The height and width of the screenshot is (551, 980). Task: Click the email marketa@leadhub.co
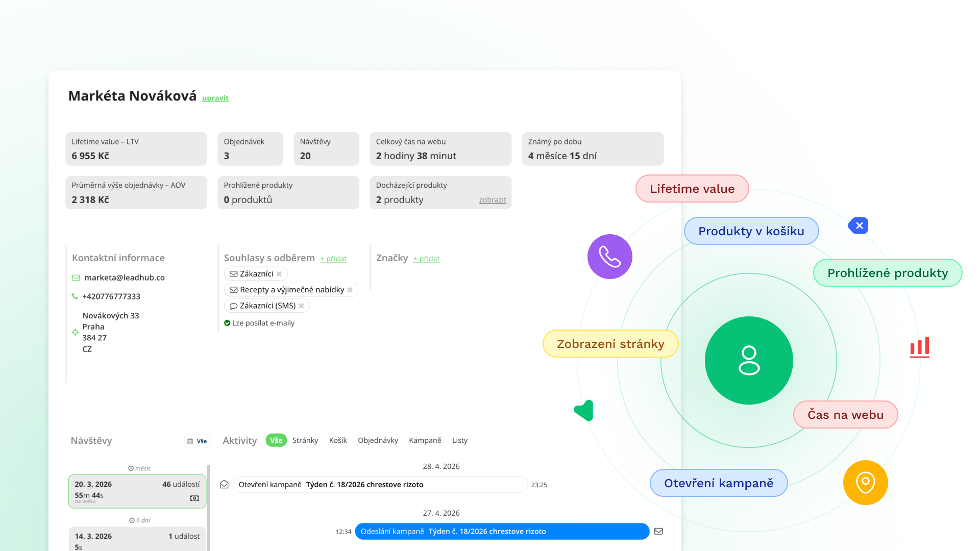point(125,278)
